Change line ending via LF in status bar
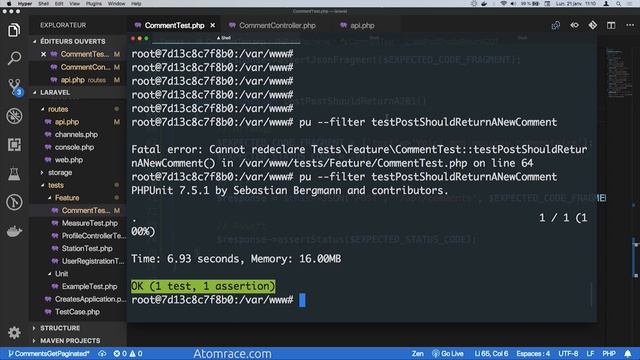This screenshot has width=640, height=360. [x=590, y=353]
